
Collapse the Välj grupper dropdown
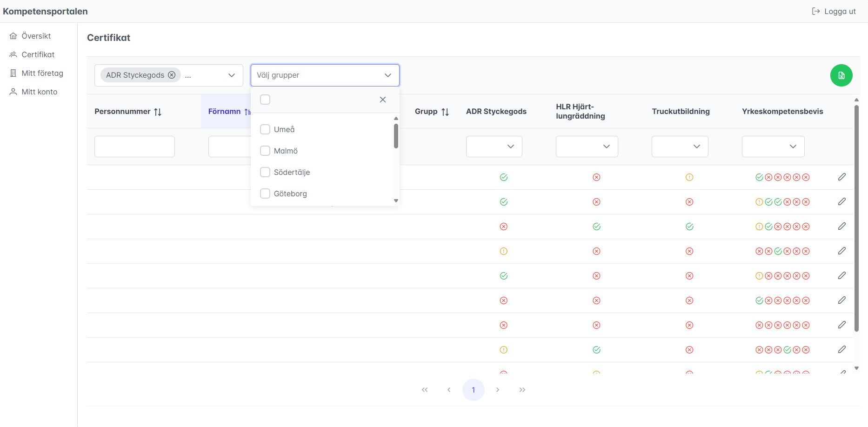[x=388, y=75]
